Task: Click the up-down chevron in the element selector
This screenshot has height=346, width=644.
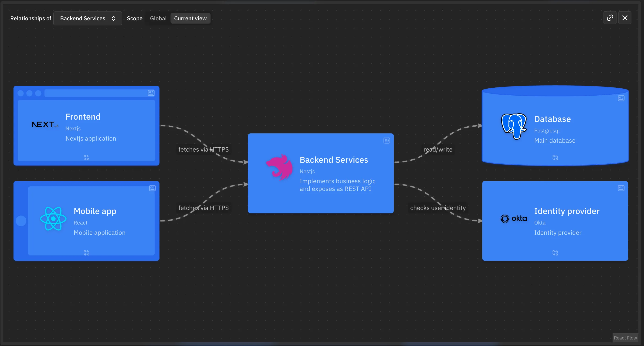Action: [113, 18]
